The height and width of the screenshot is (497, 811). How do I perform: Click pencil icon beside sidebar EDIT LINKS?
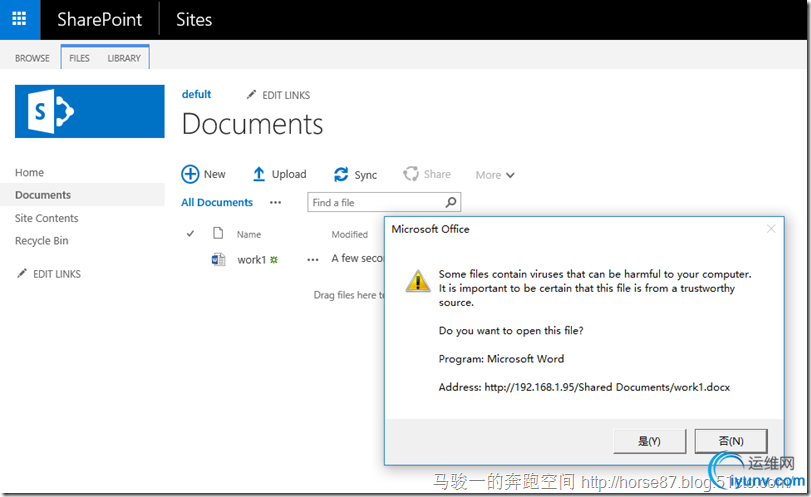click(x=22, y=273)
